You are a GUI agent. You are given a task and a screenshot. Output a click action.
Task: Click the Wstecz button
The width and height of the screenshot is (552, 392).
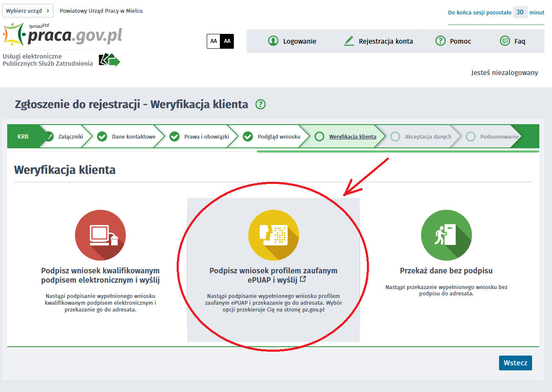point(515,363)
